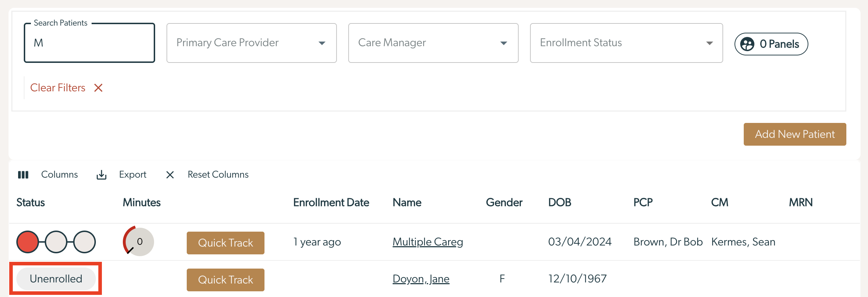Click the red X beside Clear Filters
The height and width of the screenshot is (297, 868).
point(98,88)
